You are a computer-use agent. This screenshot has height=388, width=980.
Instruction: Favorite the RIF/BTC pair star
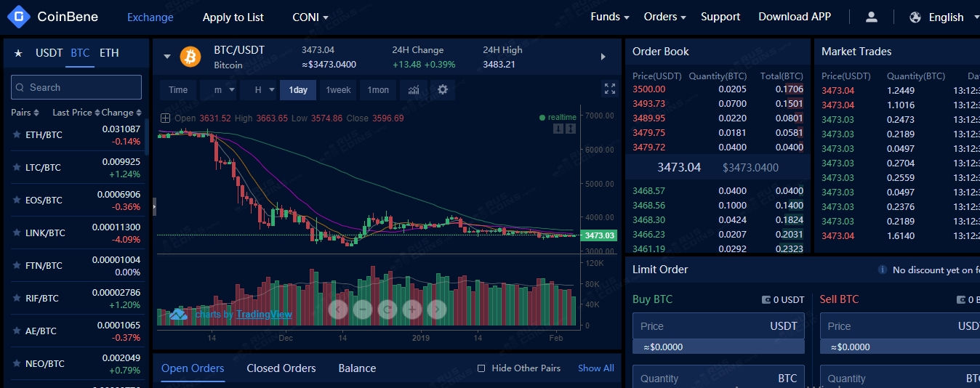[16, 298]
